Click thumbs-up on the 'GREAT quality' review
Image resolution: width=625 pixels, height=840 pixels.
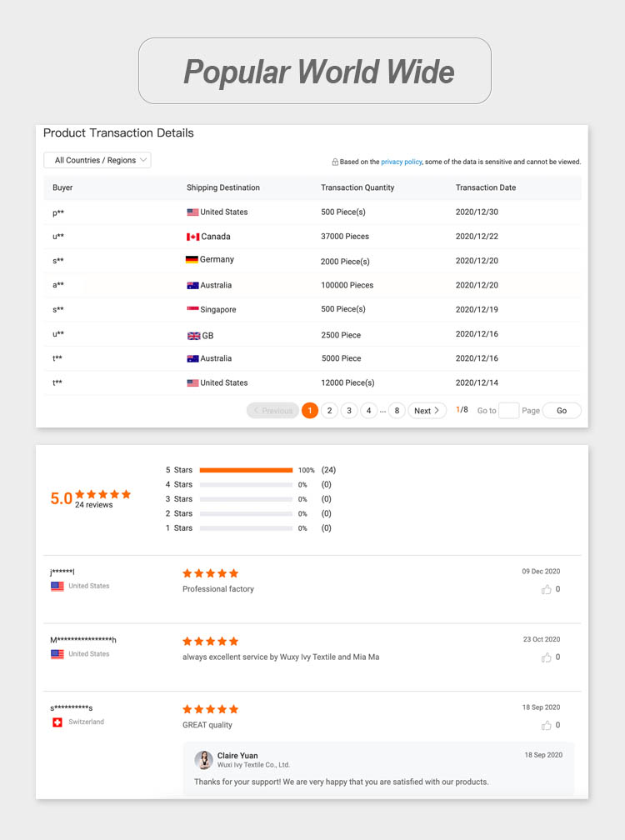(x=546, y=725)
